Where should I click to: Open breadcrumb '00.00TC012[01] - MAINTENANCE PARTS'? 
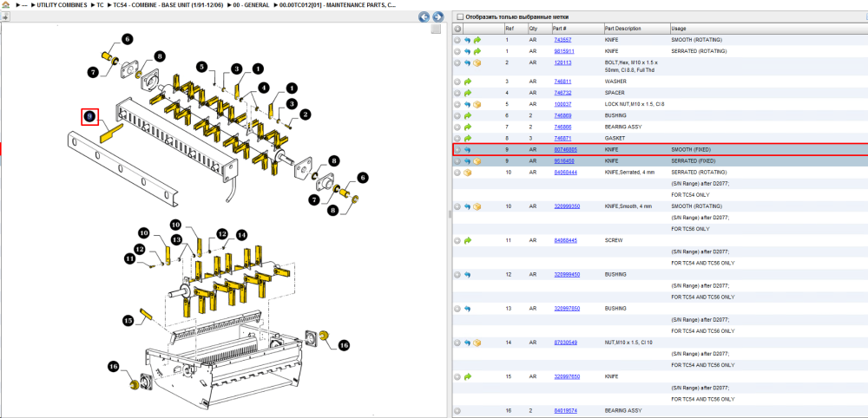click(x=337, y=5)
